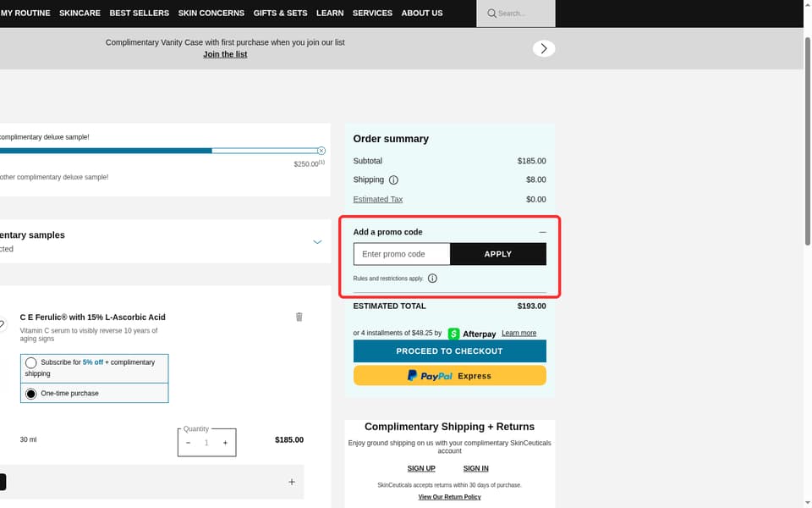This screenshot has width=812, height=508.
Task: Click the SIGN IN link
Action: coord(475,468)
